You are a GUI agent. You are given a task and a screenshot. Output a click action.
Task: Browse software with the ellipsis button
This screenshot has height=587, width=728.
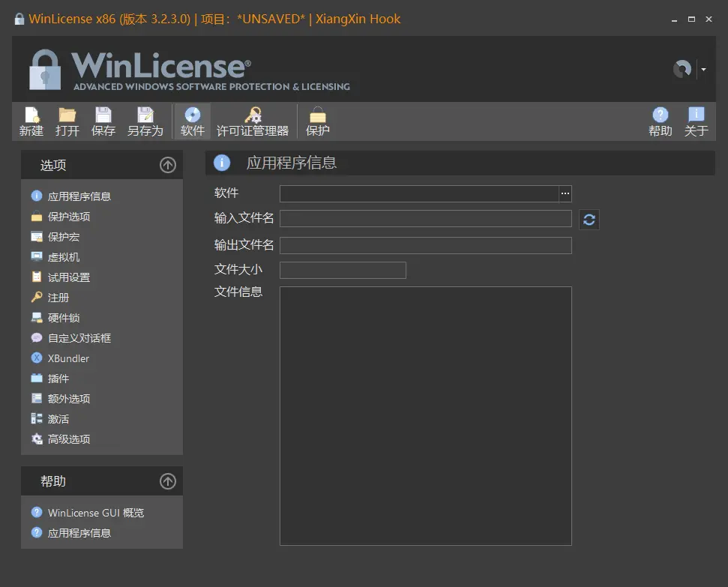(x=565, y=193)
